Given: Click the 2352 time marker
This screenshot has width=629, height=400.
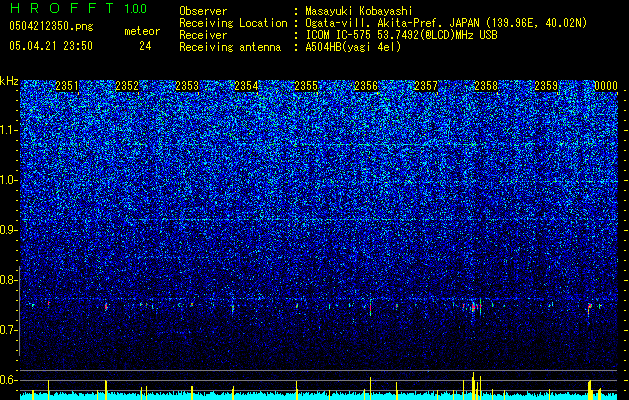Looking at the screenshot, I should (127, 86).
